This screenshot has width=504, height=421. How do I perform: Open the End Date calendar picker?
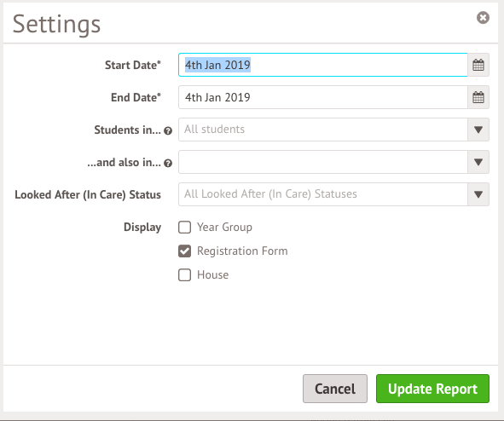(478, 97)
